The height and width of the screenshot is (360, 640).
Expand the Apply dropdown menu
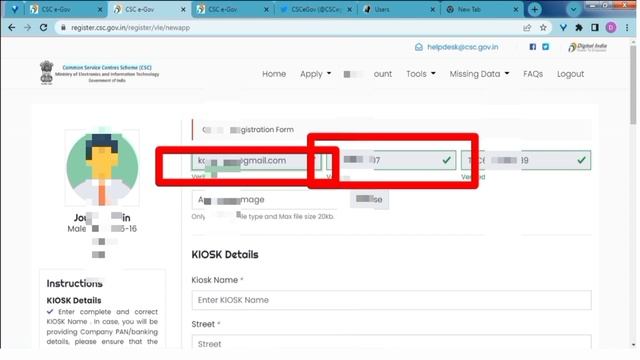[x=315, y=74]
